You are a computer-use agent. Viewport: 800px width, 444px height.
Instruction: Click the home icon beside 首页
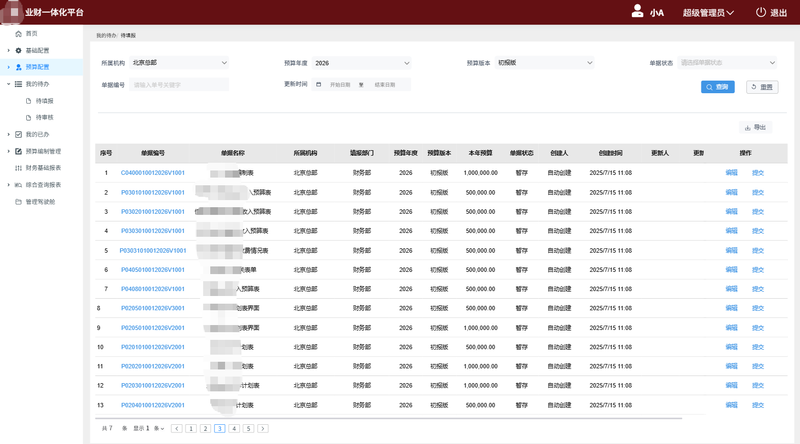click(x=18, y=34)
